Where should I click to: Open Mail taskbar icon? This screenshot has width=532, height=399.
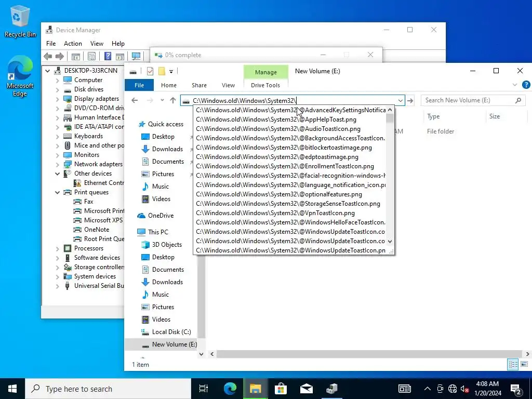coord(306,389)
